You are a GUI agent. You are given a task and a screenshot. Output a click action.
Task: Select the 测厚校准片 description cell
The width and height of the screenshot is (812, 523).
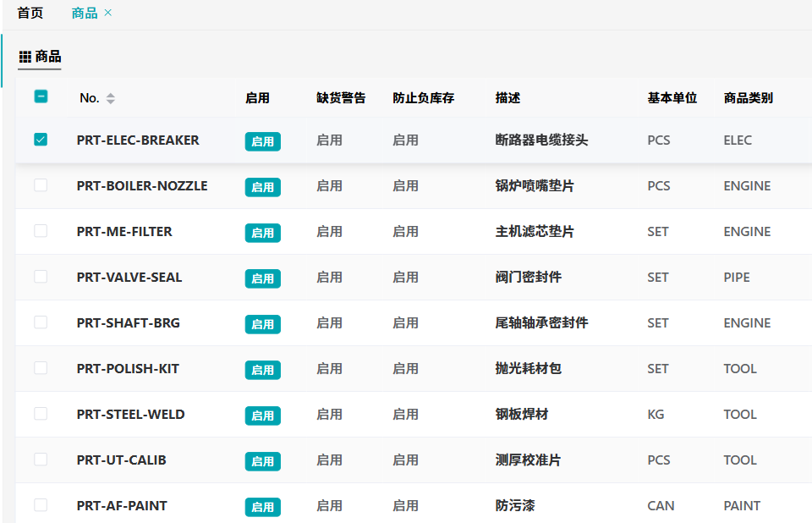pyautogui.click(x=528, y=460)
